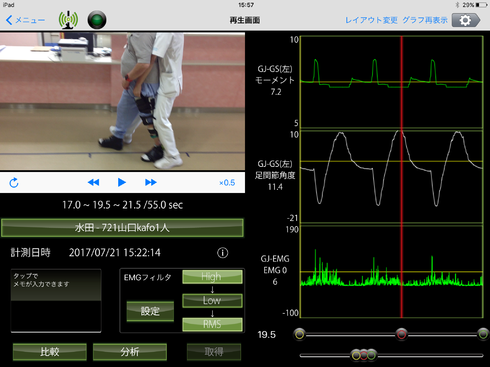This screenshot has height=367, width=490.
Task: Toggle the Low EMG filter
Action: click(212, 300)
